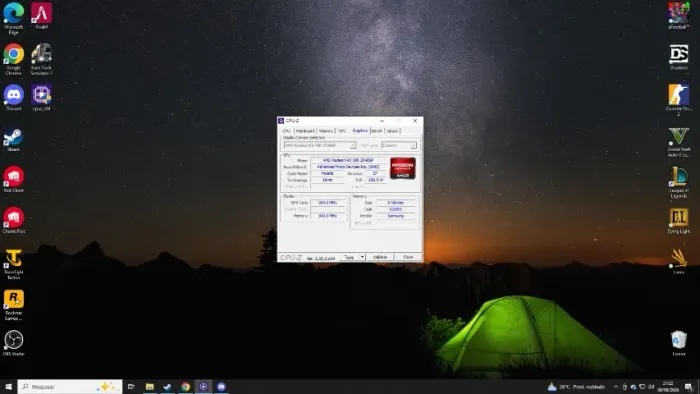700x394 pixels.
Task: Switch to the CPU tab in CPU-Z
Action: click(287, 131)
